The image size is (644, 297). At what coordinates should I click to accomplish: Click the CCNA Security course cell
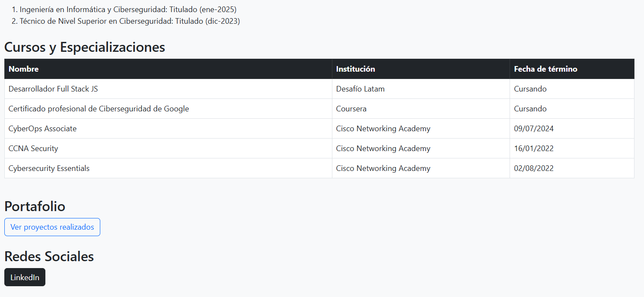pos(33,148)
